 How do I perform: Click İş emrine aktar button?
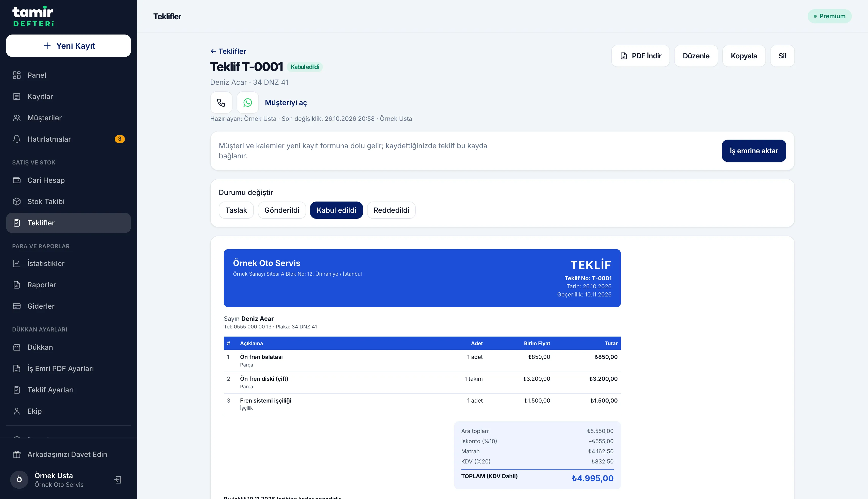754,151
